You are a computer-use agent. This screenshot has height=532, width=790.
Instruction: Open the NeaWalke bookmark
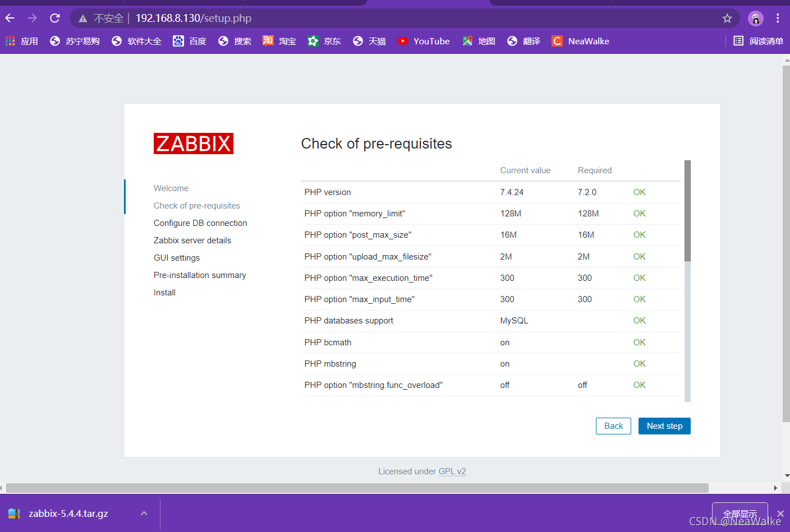click(581, 41)
